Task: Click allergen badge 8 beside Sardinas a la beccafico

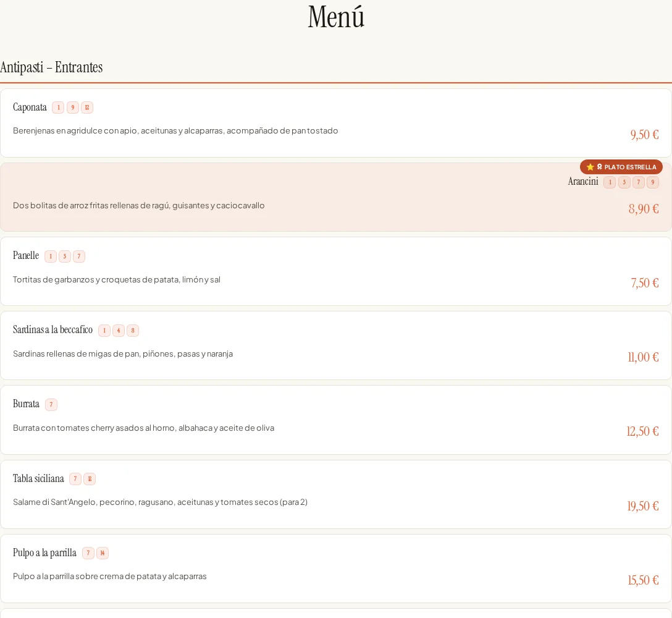Action: click(133, 331)
